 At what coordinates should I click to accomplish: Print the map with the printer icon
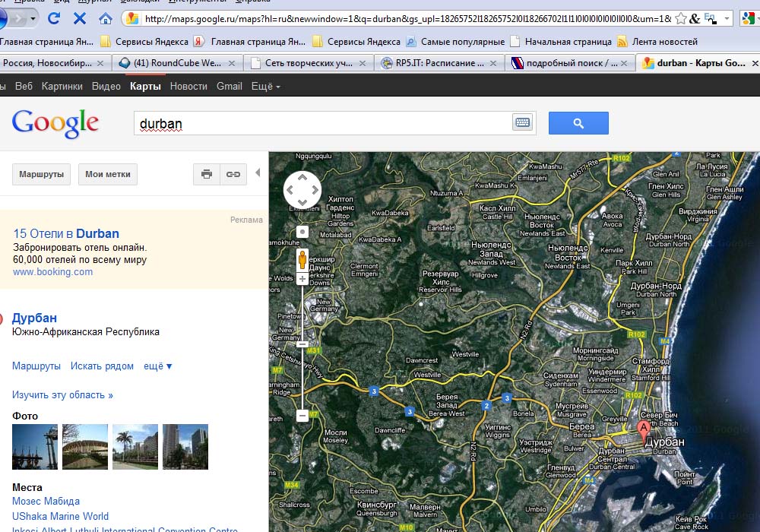[x=207, y=174]
